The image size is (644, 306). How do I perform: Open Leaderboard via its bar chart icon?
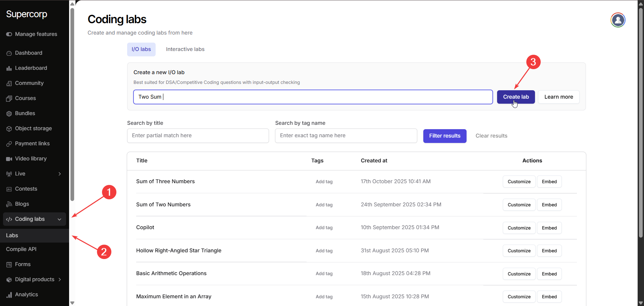click(x=9, y=68)
